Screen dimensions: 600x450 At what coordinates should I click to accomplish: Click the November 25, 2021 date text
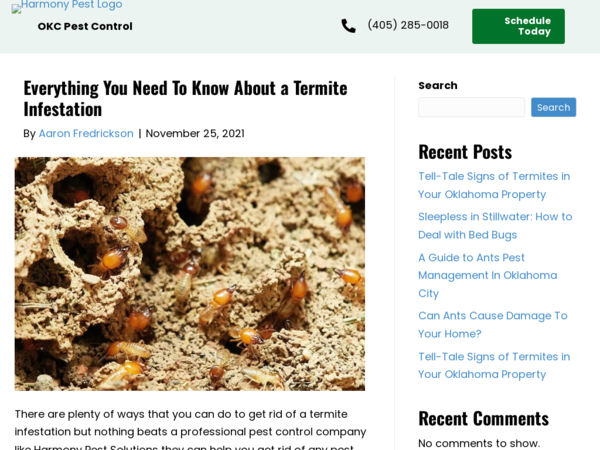195,134
